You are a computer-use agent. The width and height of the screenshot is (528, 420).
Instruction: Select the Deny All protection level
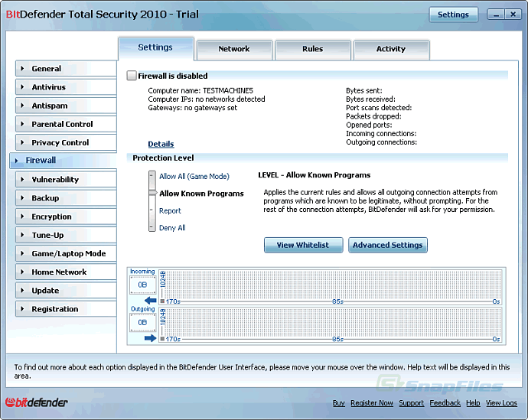[172, 228]
